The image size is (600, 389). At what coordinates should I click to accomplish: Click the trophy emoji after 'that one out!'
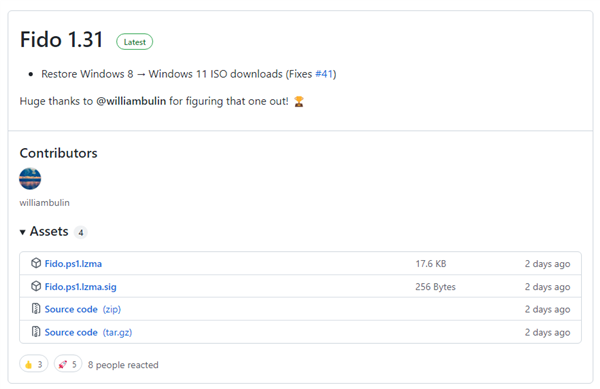tap(299, 101)
